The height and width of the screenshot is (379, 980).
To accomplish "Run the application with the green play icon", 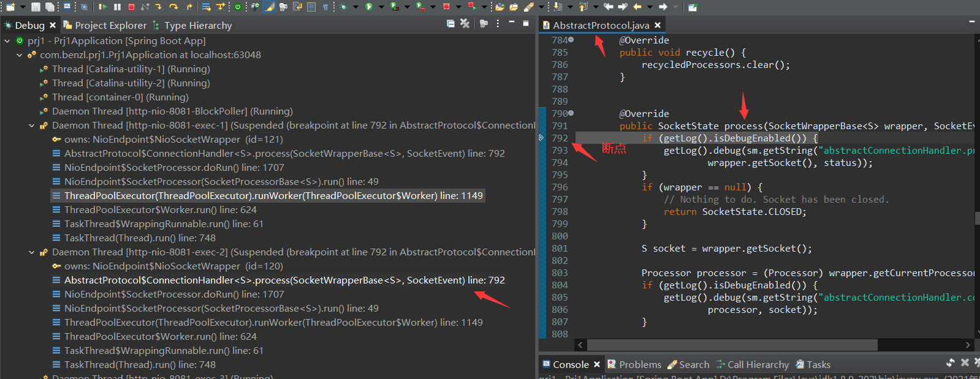I will click(369, 7).
